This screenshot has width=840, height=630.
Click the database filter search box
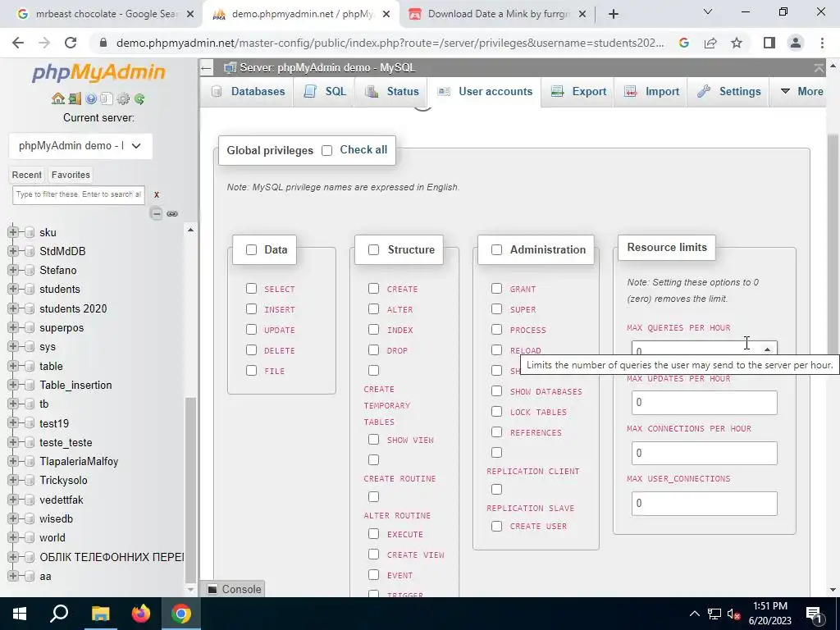coord(79,195)
